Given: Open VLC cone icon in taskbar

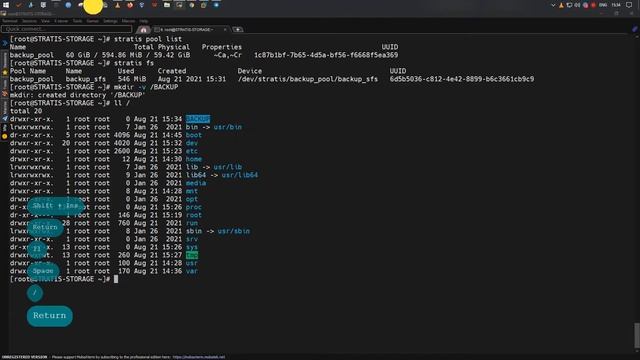Looking at the screenshot, I should (x=117, y=5).
